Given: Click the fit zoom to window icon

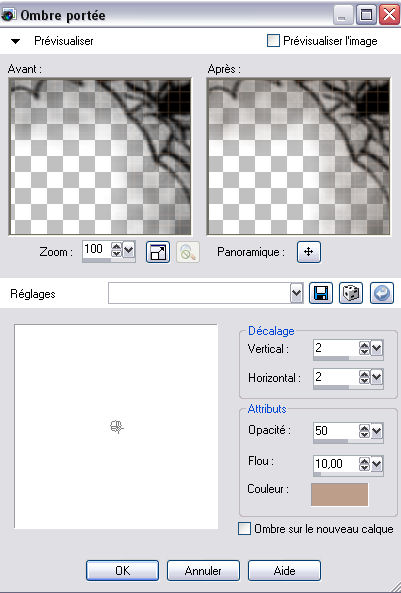Looking at the screenshot, I should pyautogui.click(x=158, y=252).
